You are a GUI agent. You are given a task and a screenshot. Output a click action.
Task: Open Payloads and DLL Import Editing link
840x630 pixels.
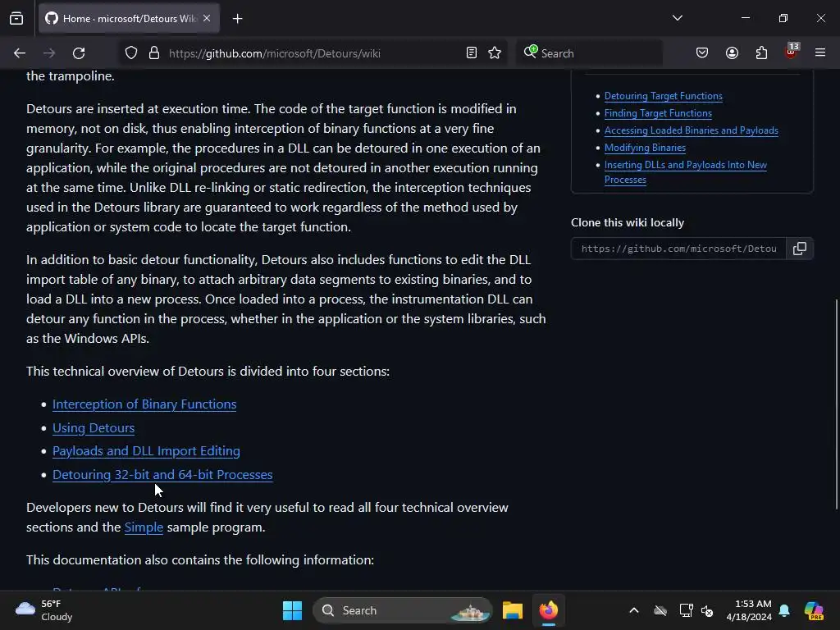coord(146,451)
